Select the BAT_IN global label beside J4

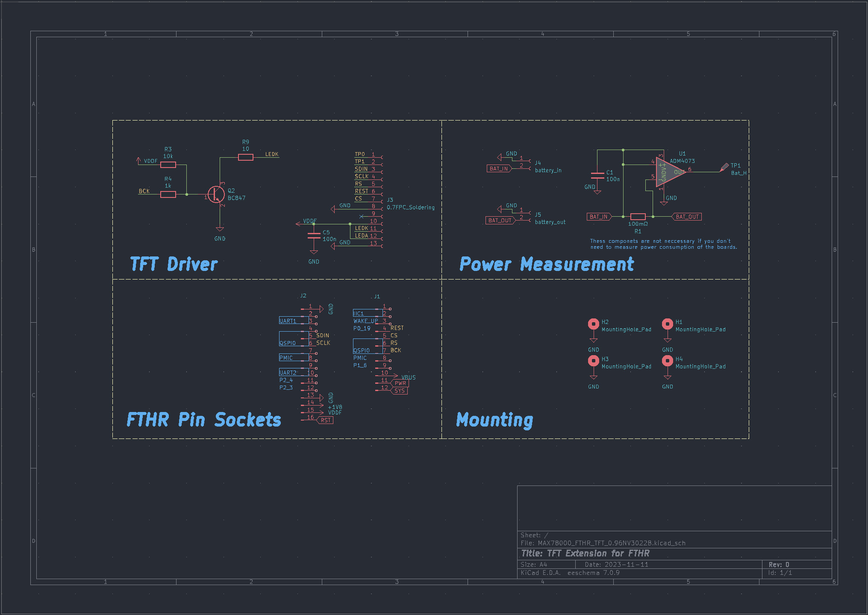tap(500, 169)
